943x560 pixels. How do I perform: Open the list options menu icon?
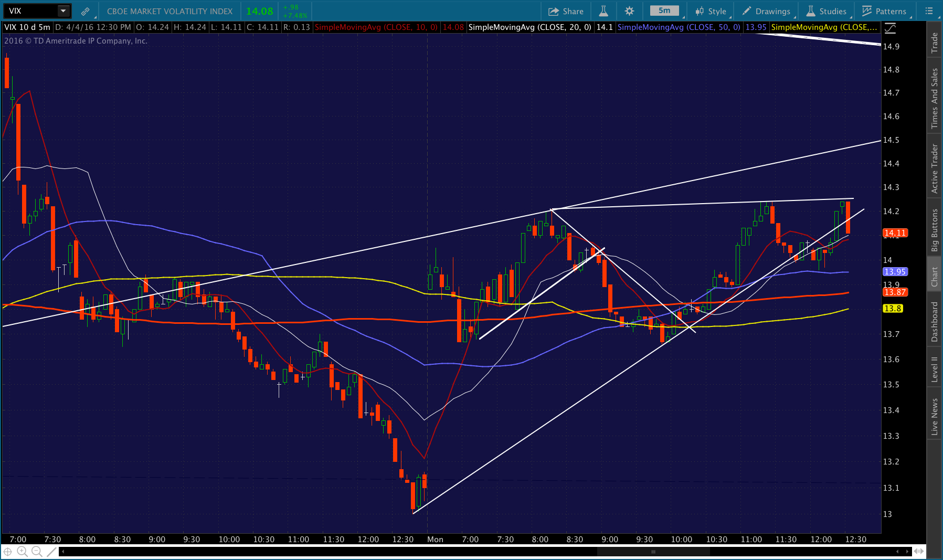coord(929,11)
